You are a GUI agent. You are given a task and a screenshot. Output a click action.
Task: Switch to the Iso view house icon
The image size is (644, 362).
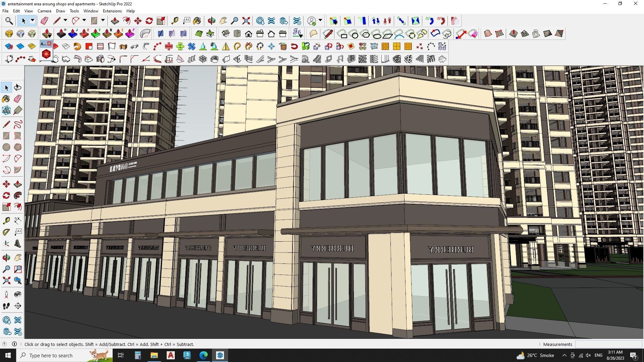click(x=226, y=34)
